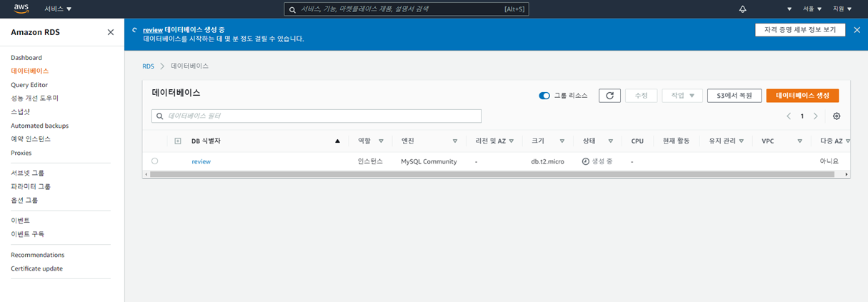The height and width of the screenshot is (302, 868).
Task: Select 데이터베이스 in sidebar
Action: 30,71
